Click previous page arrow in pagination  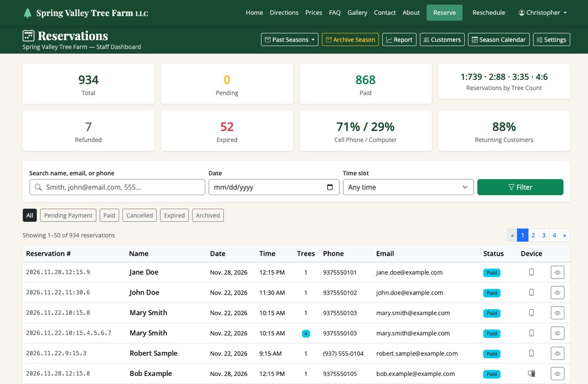[x=512, y=235]
